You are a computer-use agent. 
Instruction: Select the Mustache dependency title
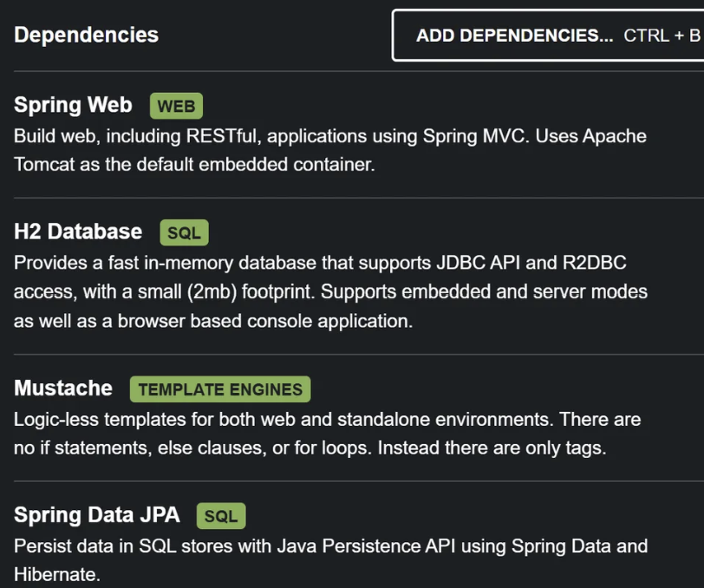click(63, 389)
